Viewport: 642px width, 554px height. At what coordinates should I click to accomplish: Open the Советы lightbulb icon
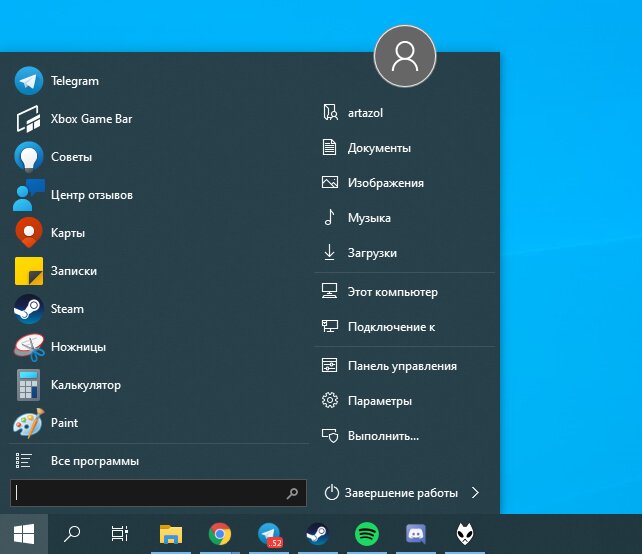click(x=29, y=156)
